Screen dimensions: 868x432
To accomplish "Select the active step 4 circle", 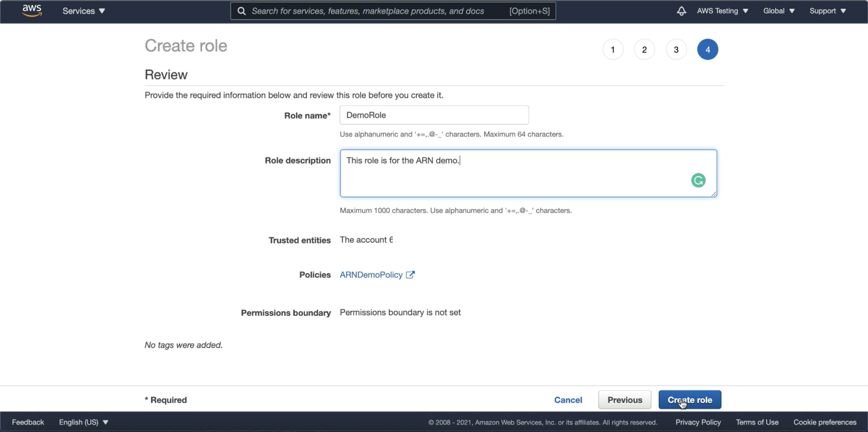I will (707, 49).
